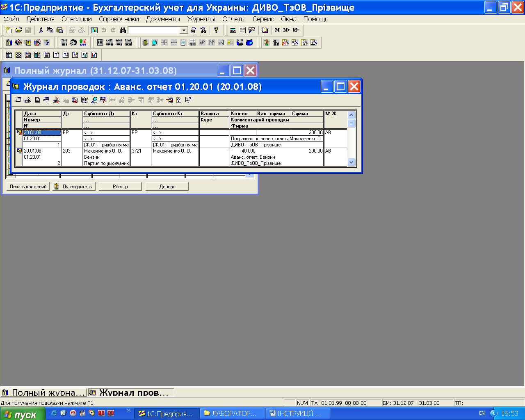Open the Документы menu
Screen dimensions: 525x420
[163, 19]
